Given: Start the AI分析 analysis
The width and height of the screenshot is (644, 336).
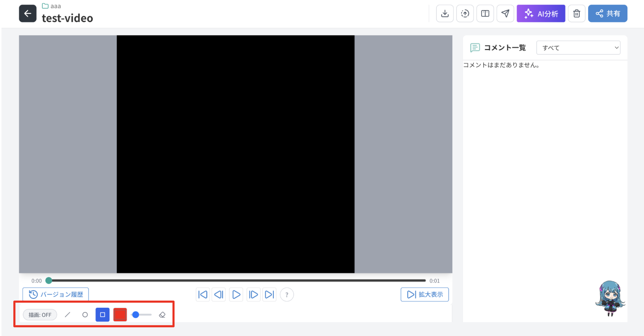Looking at the screenshot, I should coord(541,13).
